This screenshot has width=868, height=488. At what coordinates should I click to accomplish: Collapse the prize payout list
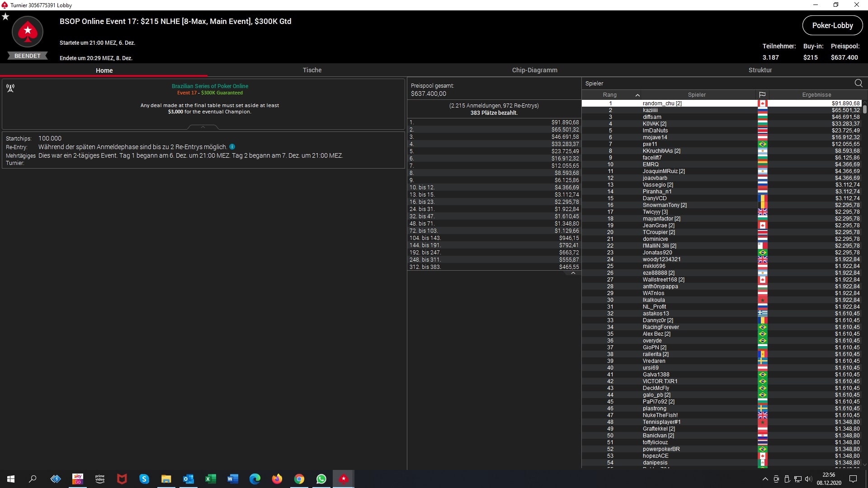tap(573, 273)
